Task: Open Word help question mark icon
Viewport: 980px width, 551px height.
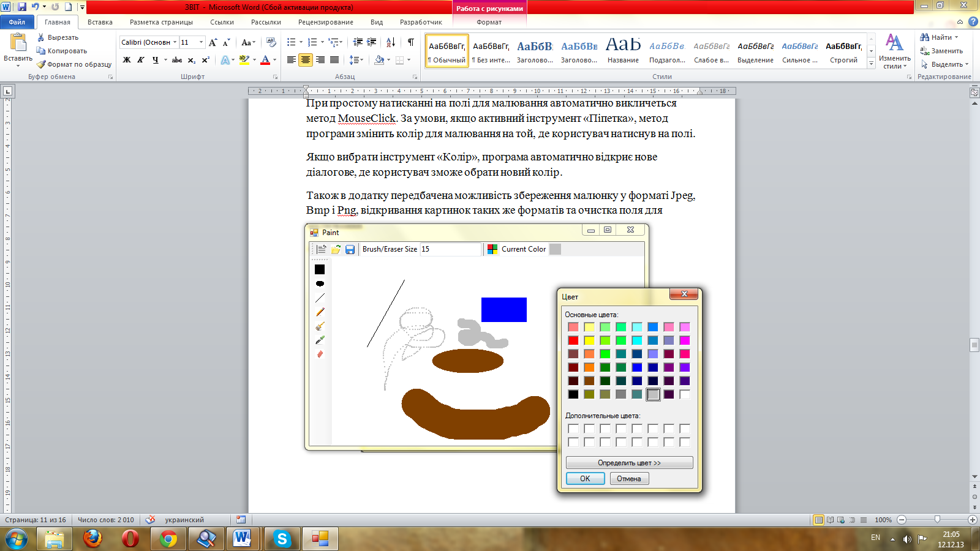Action: click(973, 21)
